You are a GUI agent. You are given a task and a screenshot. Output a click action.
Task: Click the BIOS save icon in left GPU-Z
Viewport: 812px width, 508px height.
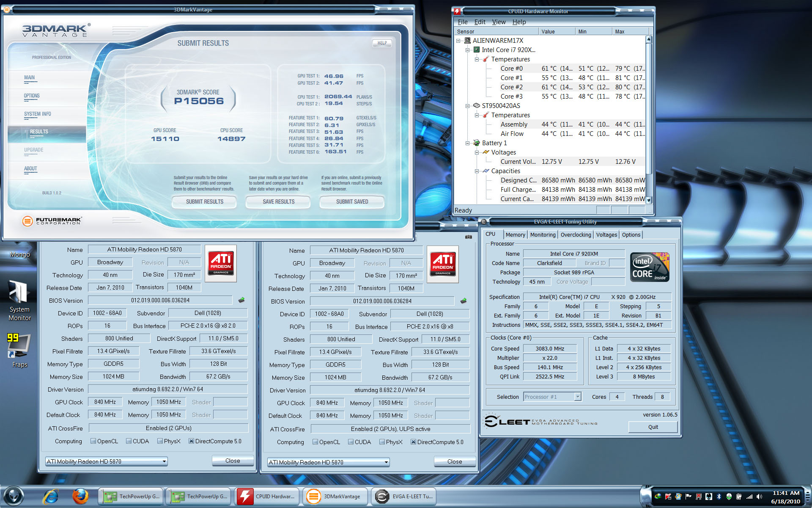[x=241, y=300]
